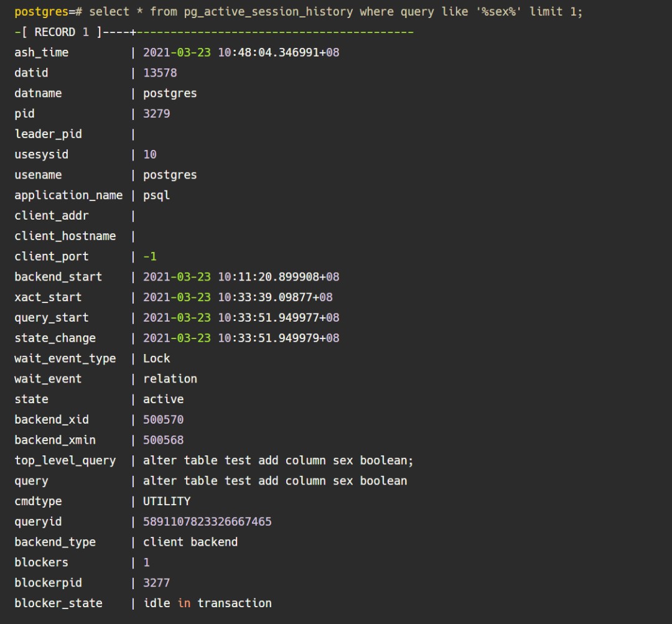The height and width of the screenshot is (624, 672).
Task: Click the wait_event value 'relation'
Action: click(170, 379)
